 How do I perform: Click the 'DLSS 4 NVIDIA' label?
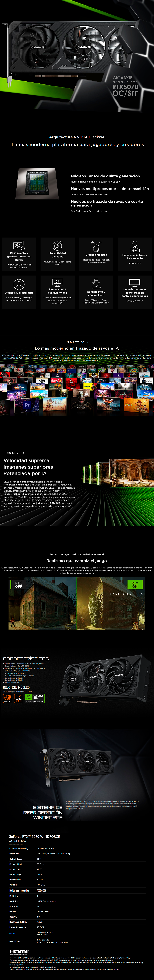point(14,453)
